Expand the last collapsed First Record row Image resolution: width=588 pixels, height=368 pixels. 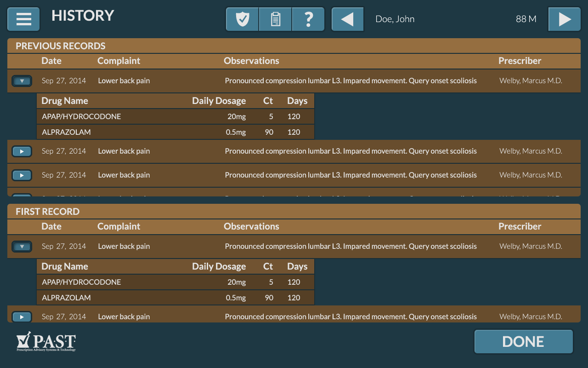pyautogui.click(x=22, y=316)
